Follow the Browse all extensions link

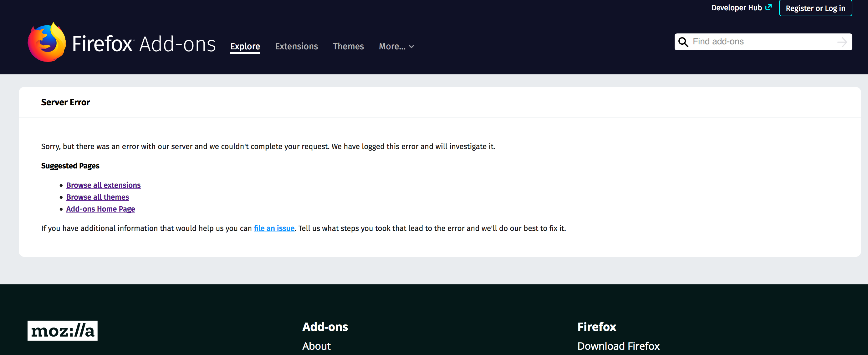104,185
